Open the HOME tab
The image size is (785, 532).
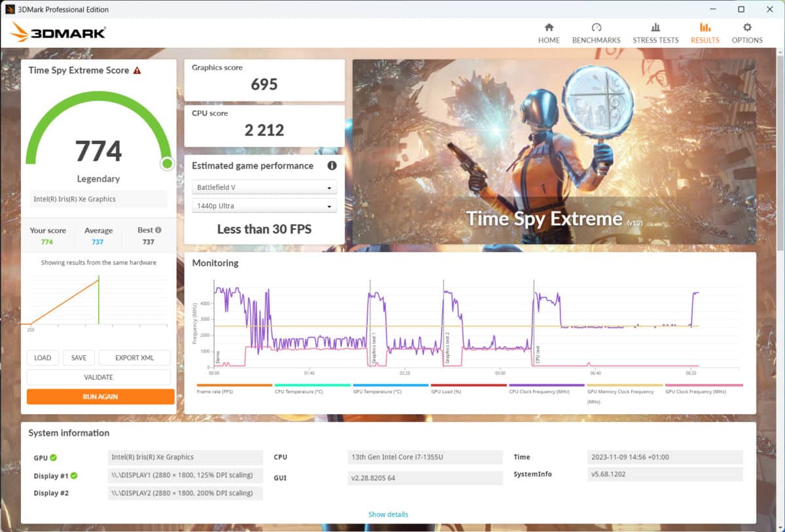549,33
